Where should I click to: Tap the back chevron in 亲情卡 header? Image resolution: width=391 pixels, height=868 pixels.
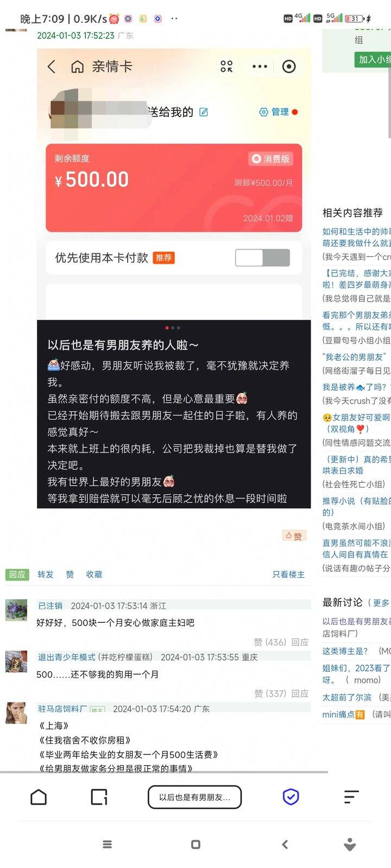pos(52,66)
